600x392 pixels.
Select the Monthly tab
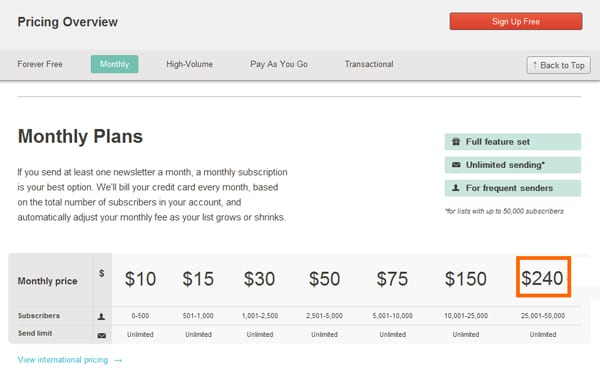point(114,64)
